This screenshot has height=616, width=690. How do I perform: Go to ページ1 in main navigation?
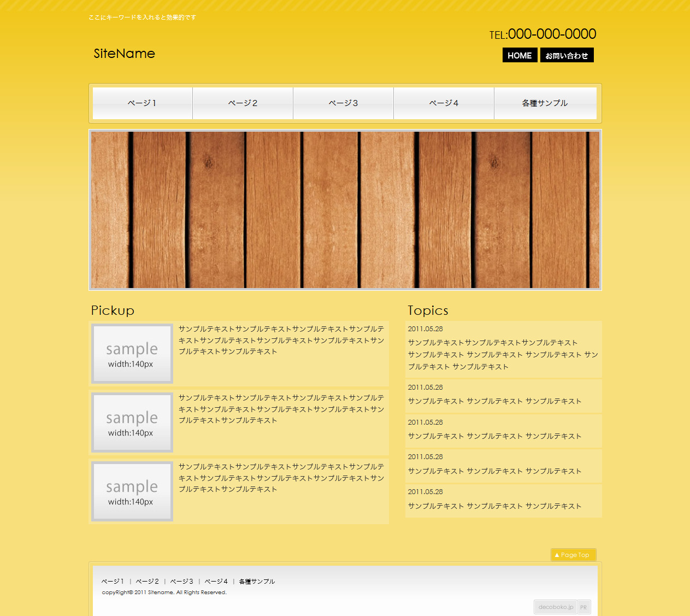[143, 103]
